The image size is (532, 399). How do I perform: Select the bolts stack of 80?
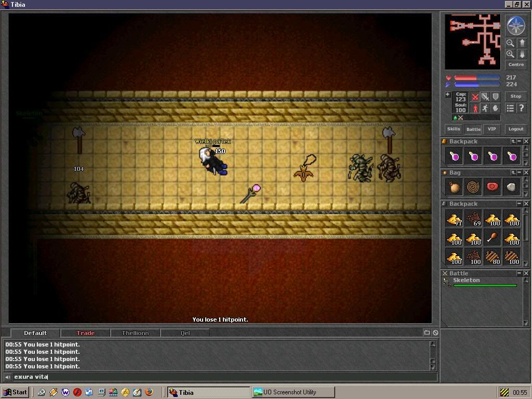pyautogui.click(x=493, y=257)
